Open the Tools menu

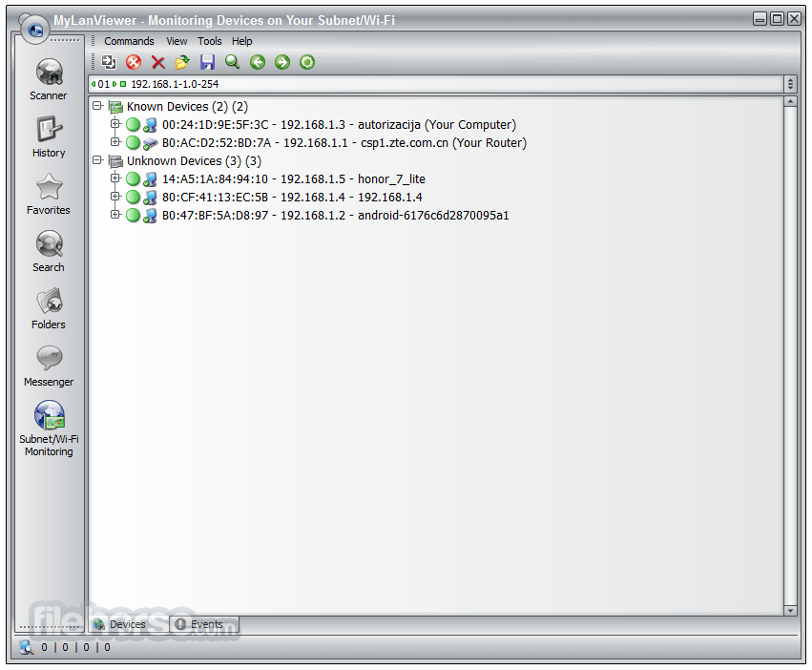[x=210, y=41]
